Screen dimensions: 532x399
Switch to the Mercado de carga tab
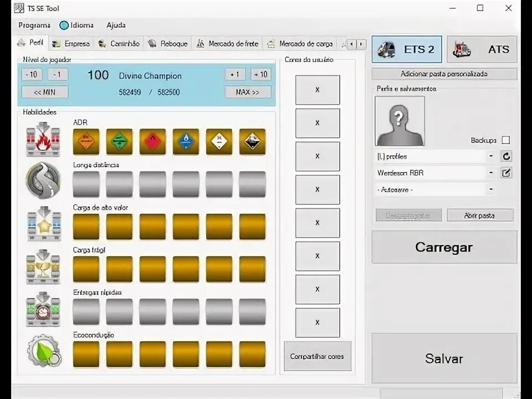300,44
